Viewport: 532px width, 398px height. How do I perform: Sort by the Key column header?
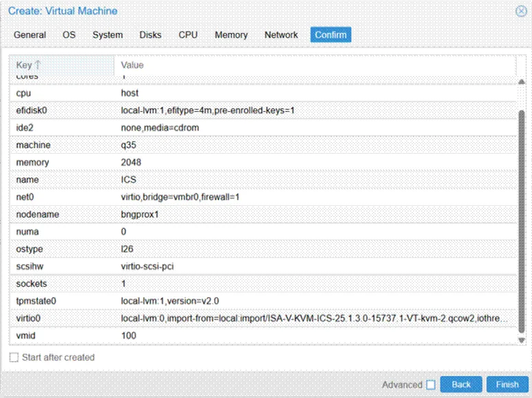pyautogui.click(x=62, y=65)
